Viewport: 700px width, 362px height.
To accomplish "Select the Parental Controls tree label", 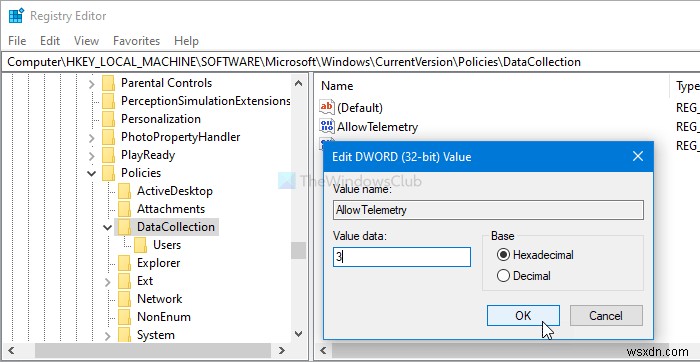I will 166,83.
